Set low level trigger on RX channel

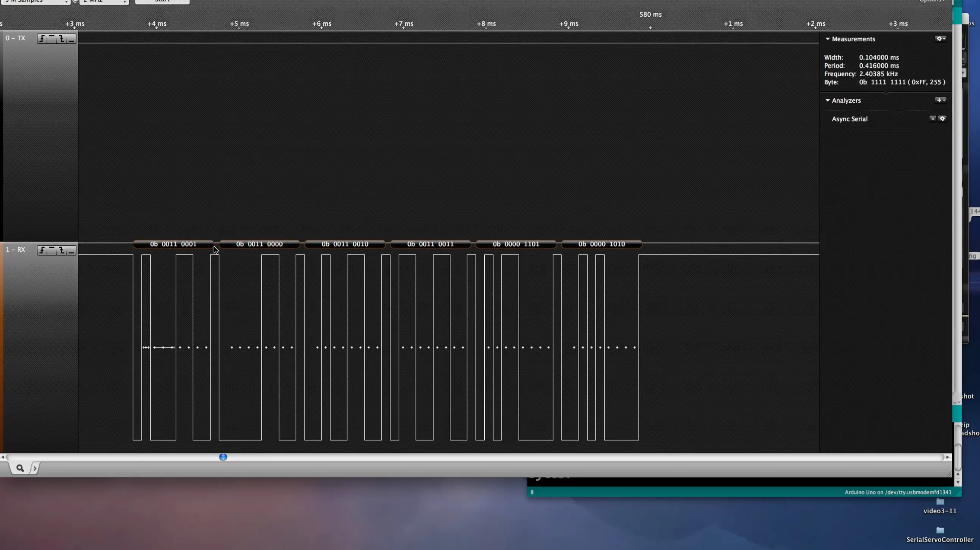click(x=71, y=250)
